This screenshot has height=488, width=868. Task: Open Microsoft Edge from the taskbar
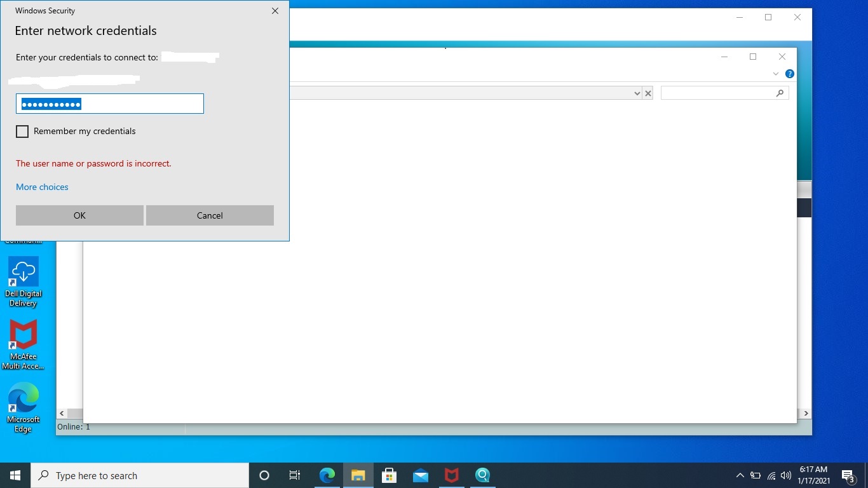click(327, 475)
